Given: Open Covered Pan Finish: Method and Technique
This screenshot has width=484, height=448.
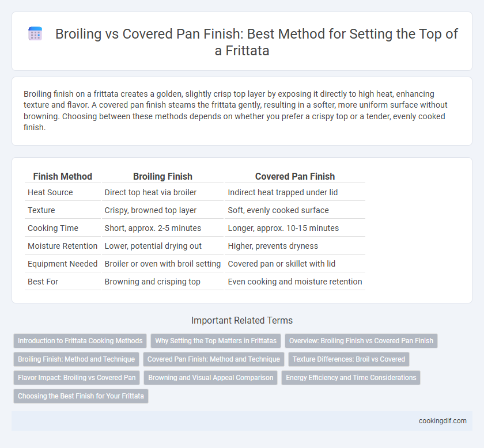Looking at the screenshot, I should click(214, 359).
